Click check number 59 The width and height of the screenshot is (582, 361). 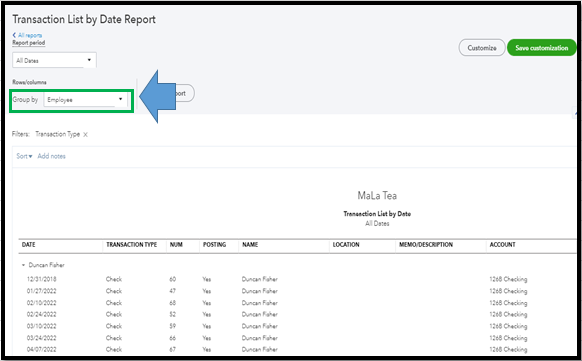(173, 326)
